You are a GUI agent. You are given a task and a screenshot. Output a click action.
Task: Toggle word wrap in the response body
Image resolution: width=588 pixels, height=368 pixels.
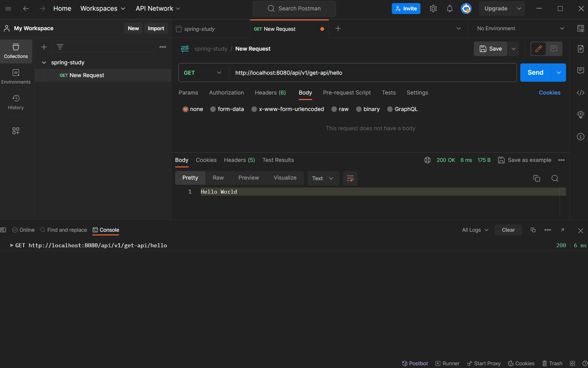pos(350,178)
